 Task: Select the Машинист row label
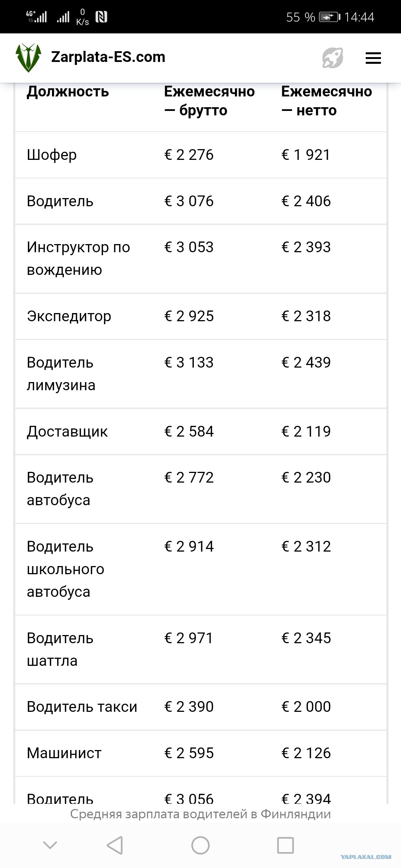[64, 753]
